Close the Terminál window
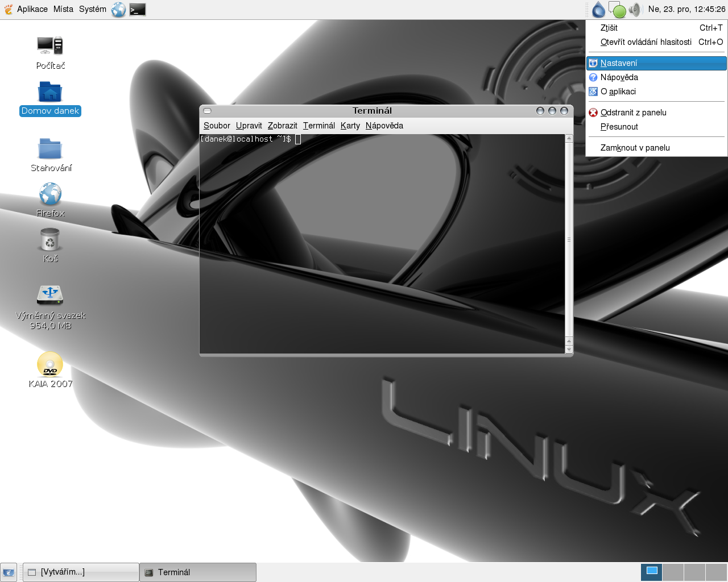 564,111
